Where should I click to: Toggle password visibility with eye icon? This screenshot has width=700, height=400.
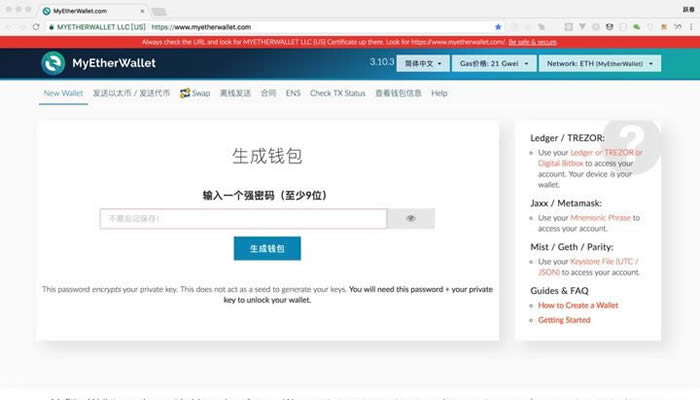click(x=411, y=218)
